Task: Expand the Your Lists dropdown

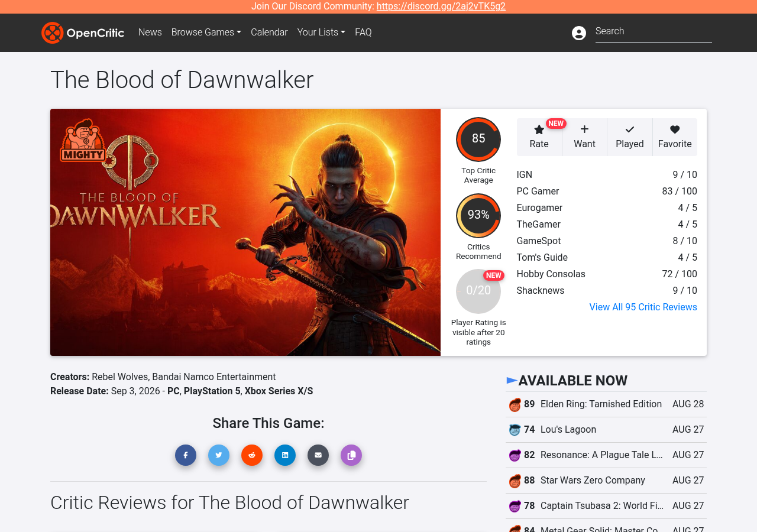Action: point(321,33)
